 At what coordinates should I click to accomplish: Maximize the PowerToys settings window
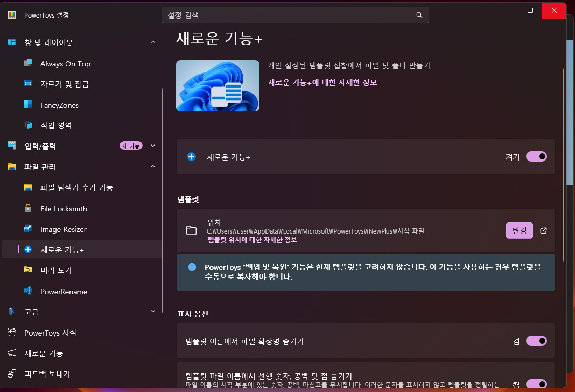(530, 10)
